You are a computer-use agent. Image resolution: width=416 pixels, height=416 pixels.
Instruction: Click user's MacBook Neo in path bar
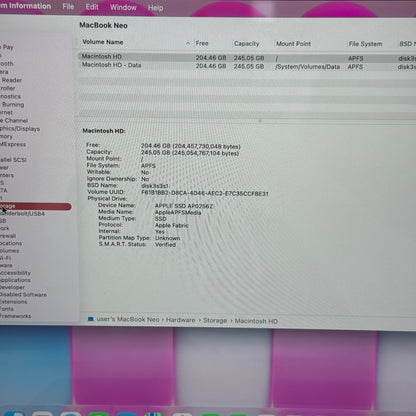click(128, 319)
